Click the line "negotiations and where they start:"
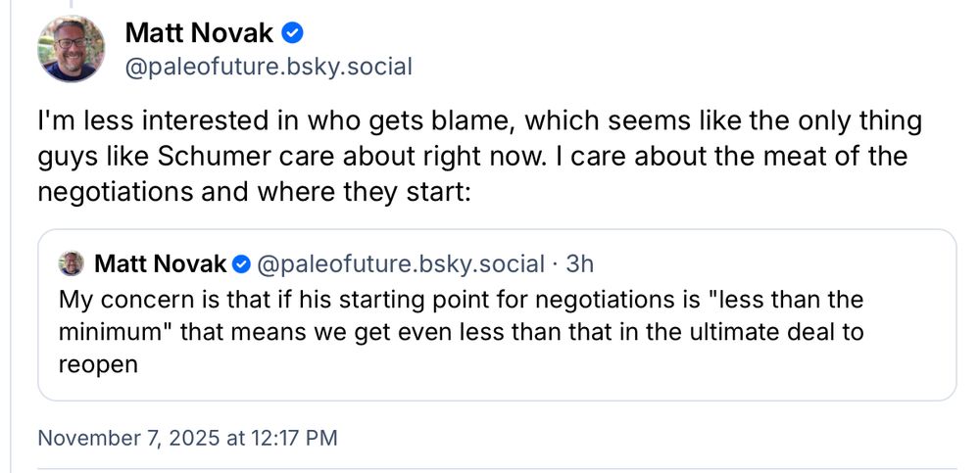Viewport: 980px width, 473px height. click(255, 191)
